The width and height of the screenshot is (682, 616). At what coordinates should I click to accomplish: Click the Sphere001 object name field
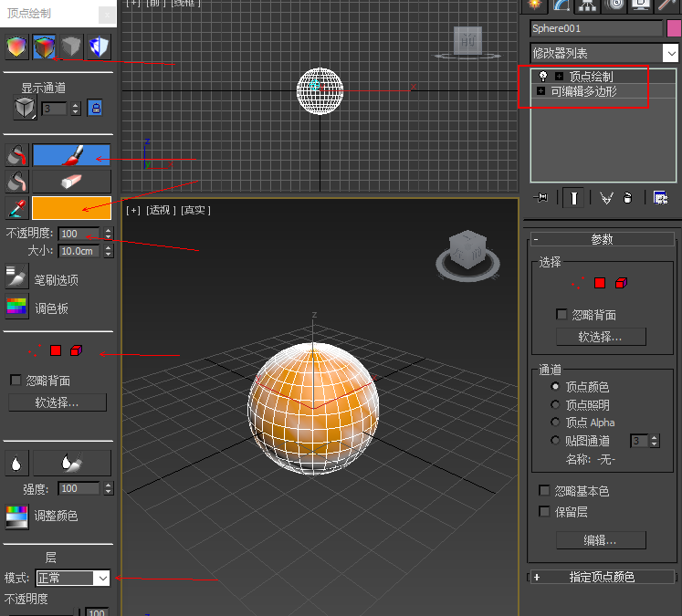click(596, 28)
